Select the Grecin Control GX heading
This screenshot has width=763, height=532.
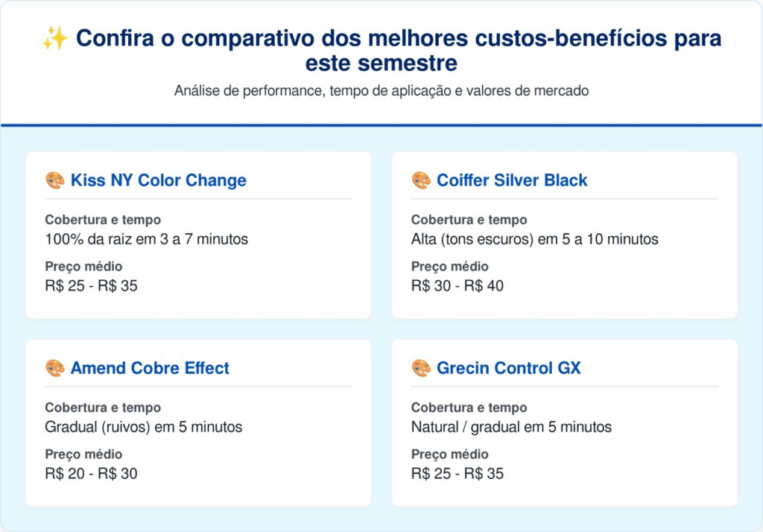[x=509, y=368]
